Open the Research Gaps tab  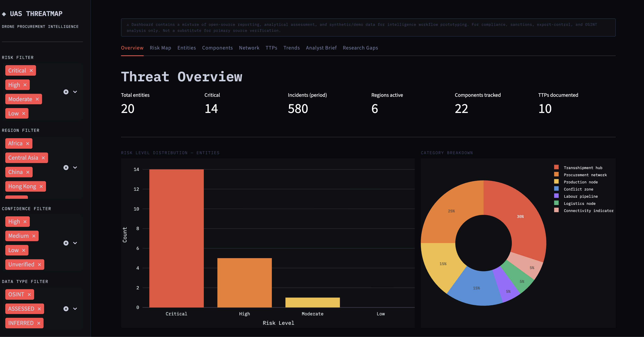pos(360,48)
